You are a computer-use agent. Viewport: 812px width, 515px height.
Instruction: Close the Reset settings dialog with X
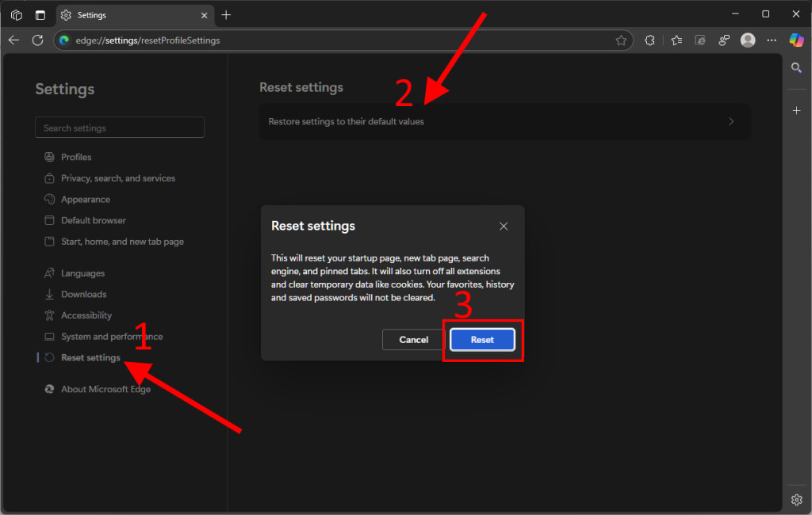[x=504, y=227]
